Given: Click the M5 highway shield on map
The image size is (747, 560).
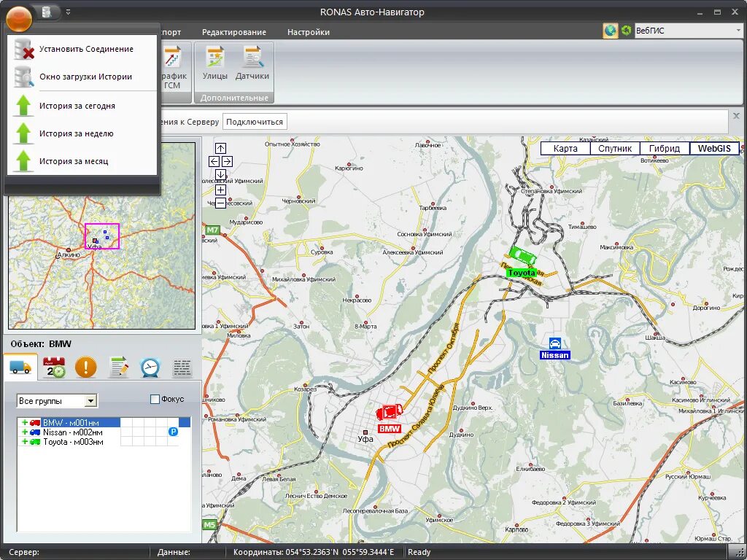Looking at the screenshot, I should pyautogui.click(x=209, y=525).
